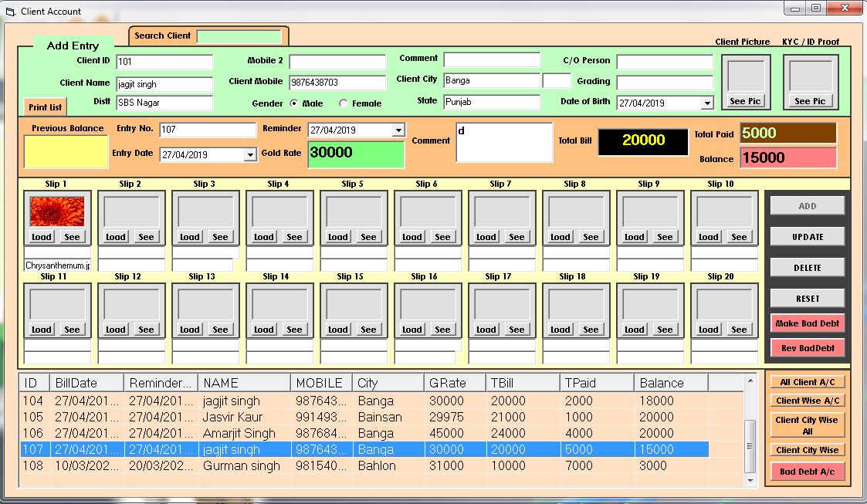Click the UPDATE button

click(807, 237)
